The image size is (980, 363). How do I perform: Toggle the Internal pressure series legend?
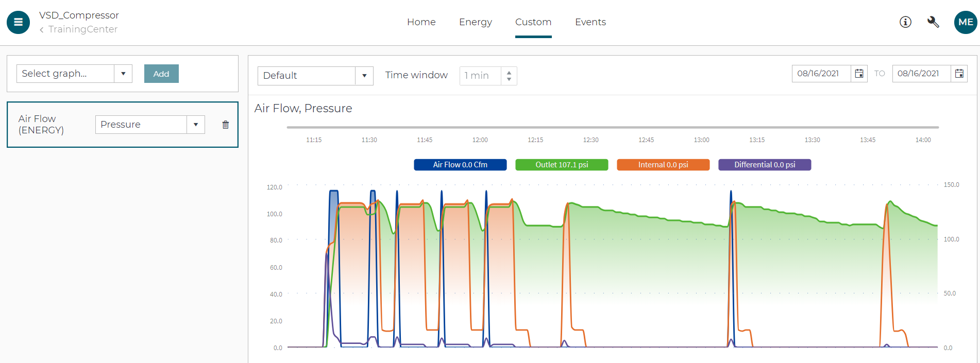663,165
